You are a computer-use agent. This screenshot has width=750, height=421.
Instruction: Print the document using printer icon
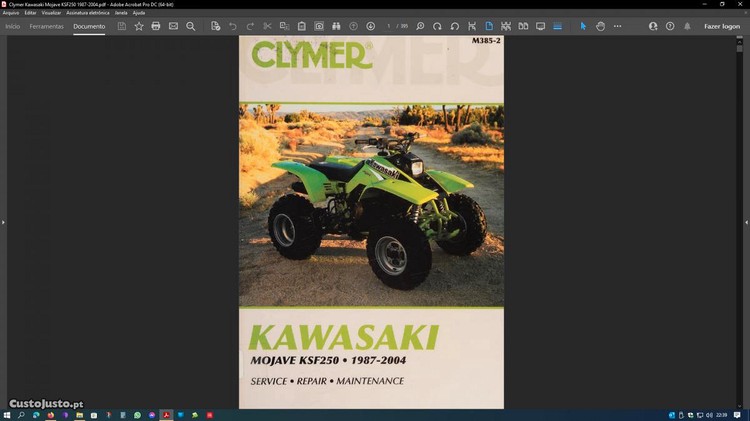pyautogui.click(x=156, y=26)
